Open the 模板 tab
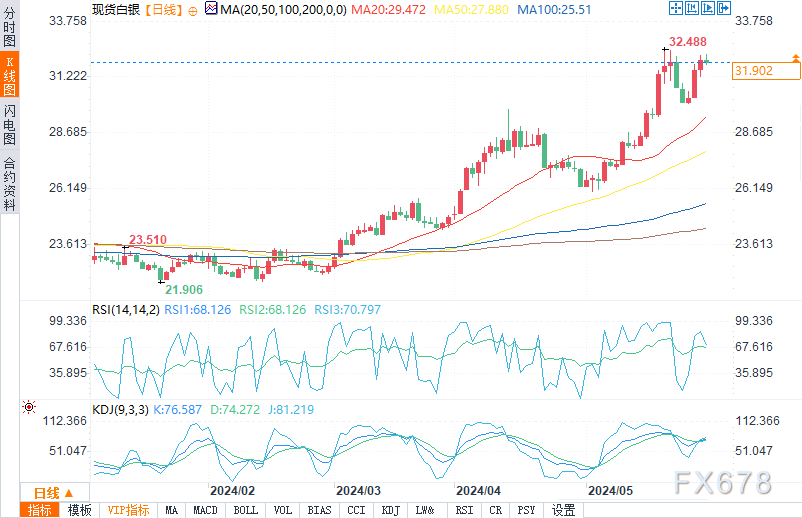 (80, 510)
